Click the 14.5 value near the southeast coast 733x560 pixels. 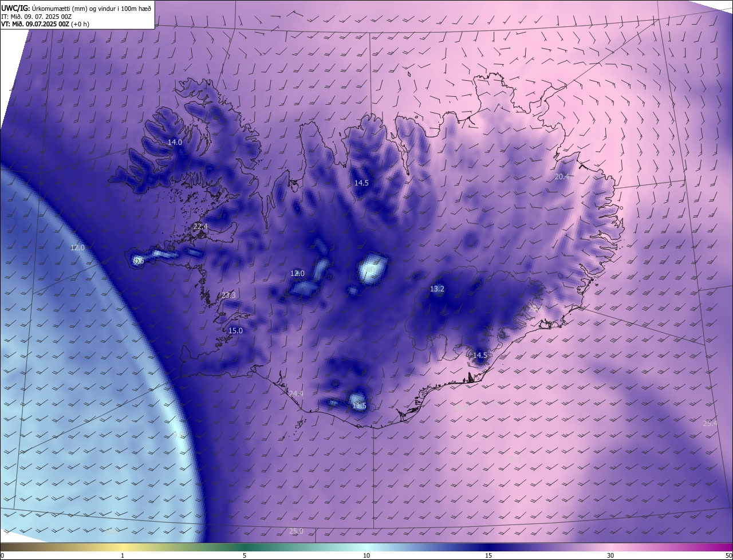[480, 356]
